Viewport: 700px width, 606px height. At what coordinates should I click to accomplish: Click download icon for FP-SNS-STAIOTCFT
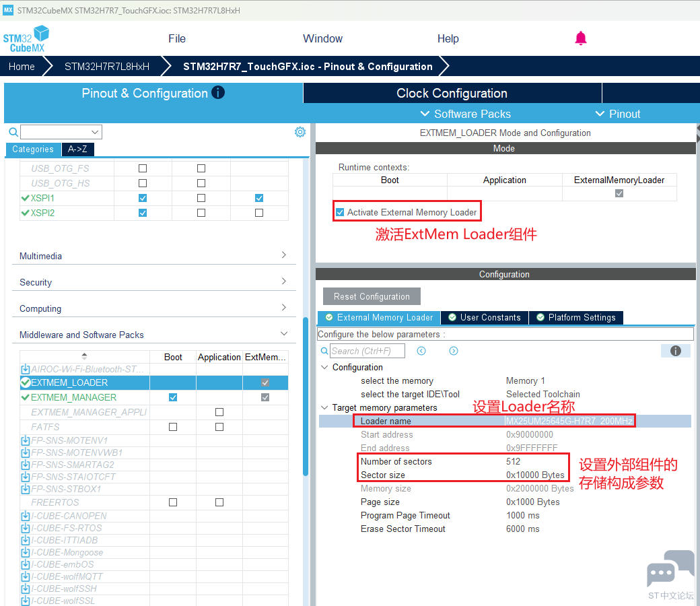tap(26, 477)
